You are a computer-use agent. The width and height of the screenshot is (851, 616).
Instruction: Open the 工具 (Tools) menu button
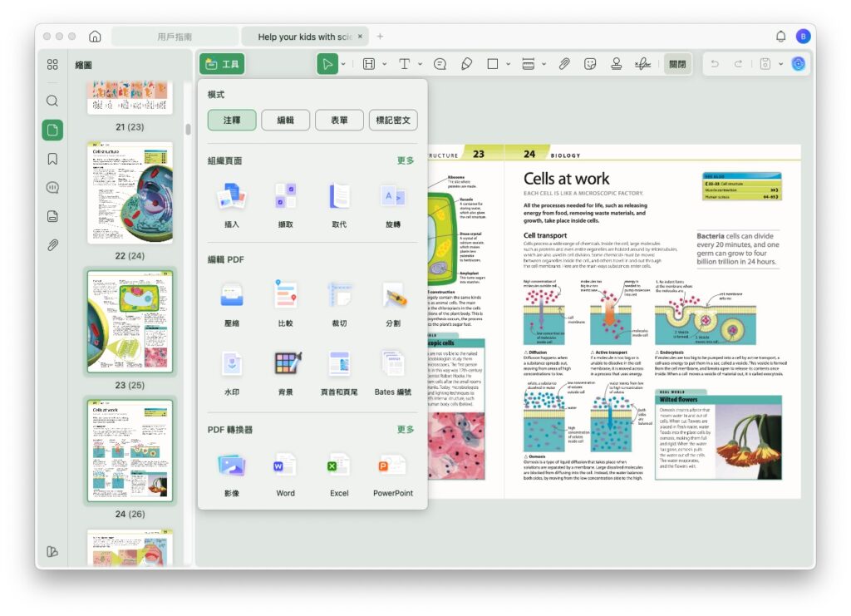coord(222,64)
